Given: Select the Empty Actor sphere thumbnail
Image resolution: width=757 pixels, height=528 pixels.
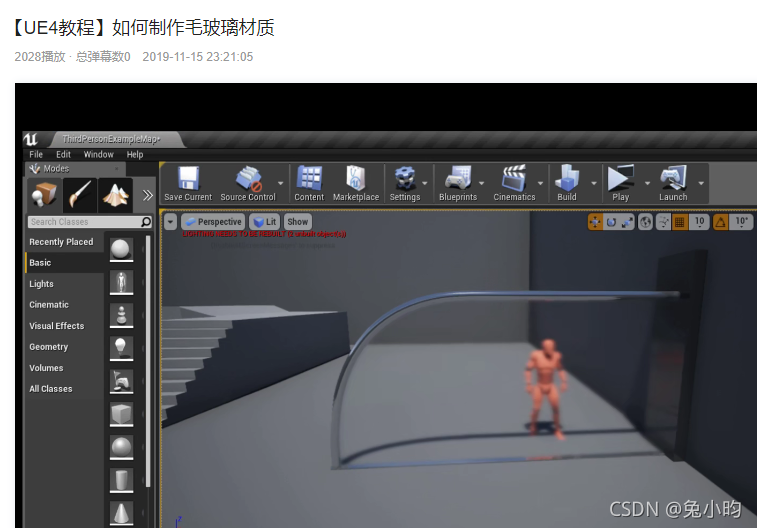Looking at the screenshot, I should [121, 250].
